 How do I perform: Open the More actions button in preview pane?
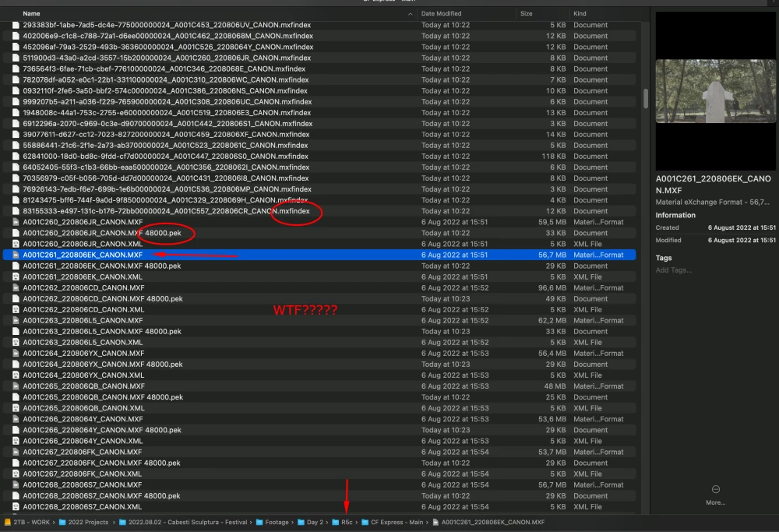click(x=715, y=495)
